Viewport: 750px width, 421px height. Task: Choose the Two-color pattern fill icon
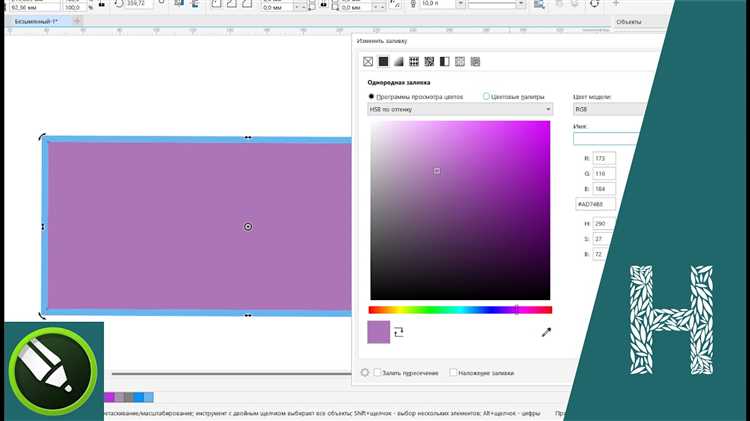coord(444,62)
